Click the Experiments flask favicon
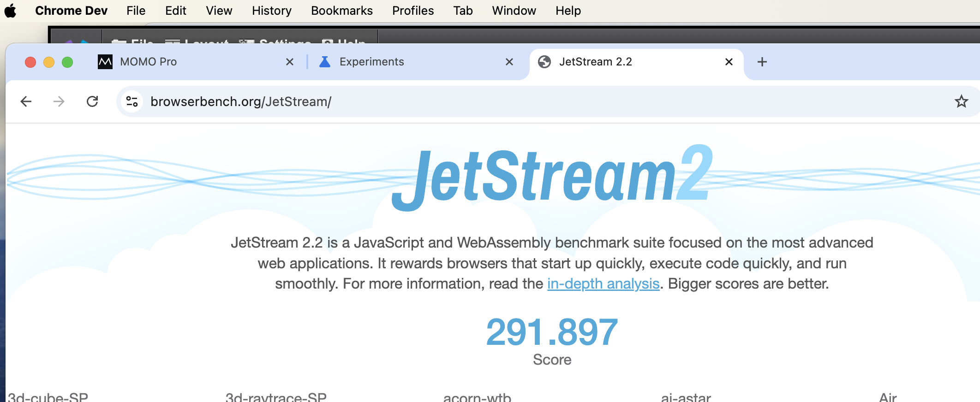Image resolution: width=980 pixels, height=402 pixels. 325,62
